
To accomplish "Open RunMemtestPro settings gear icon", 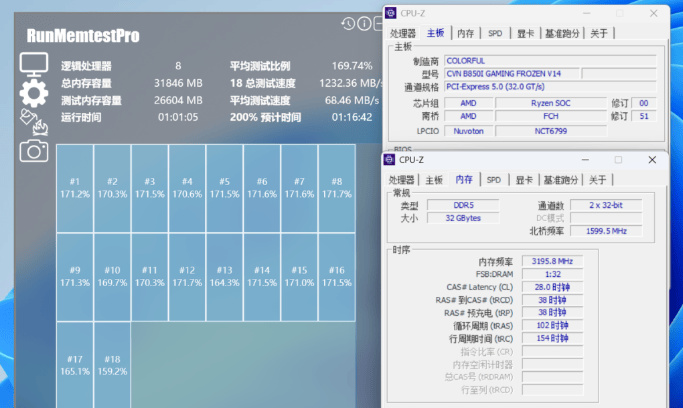I will pyautogui.click(x=34, y=93).
